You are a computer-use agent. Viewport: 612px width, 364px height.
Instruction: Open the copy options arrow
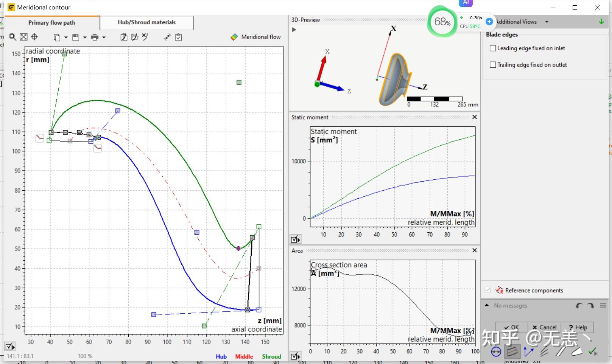click(x=66, y=37)
